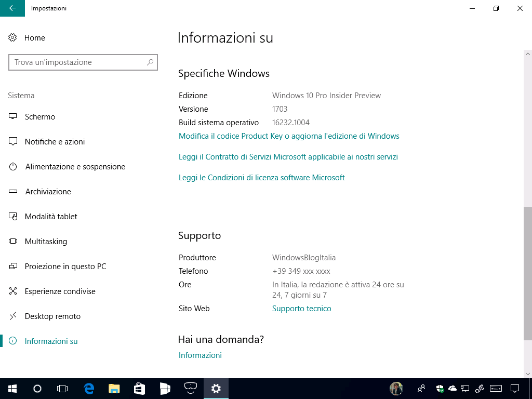Open the Mixed Reality headset app
The height and width of the screenshot is (399, 532).
(190, 389)
